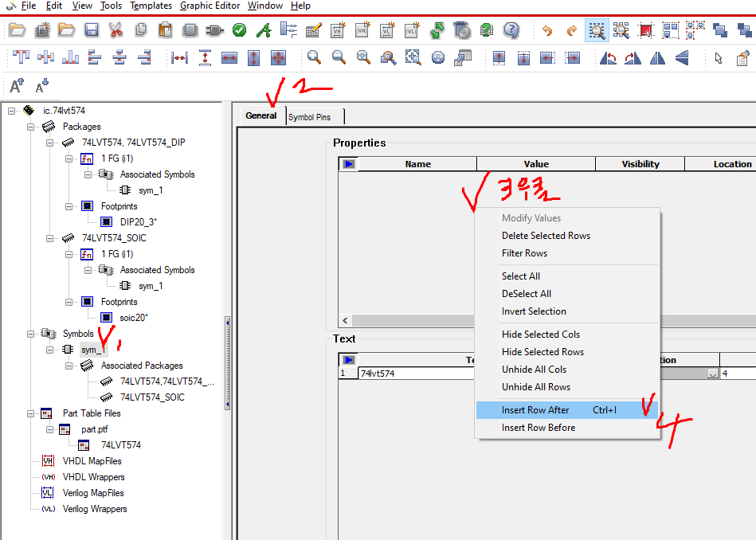
Task: Click the Align top edges icon
Action: coord(21,57)
